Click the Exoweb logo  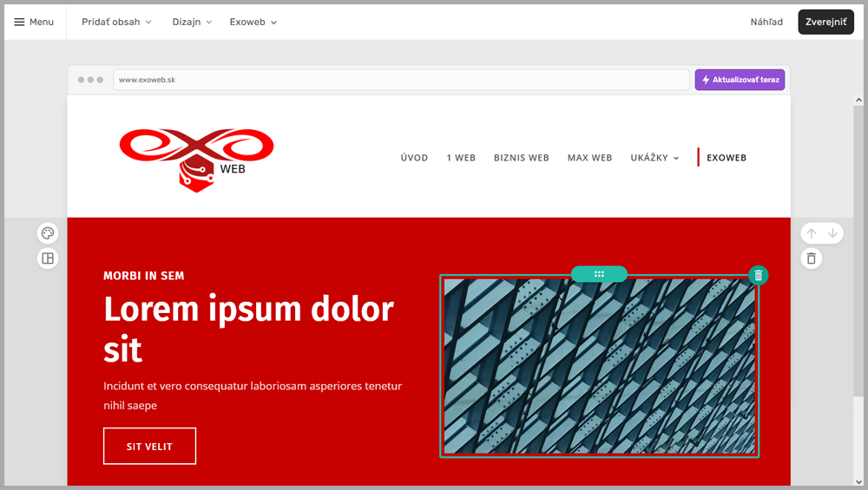(196, 160)
